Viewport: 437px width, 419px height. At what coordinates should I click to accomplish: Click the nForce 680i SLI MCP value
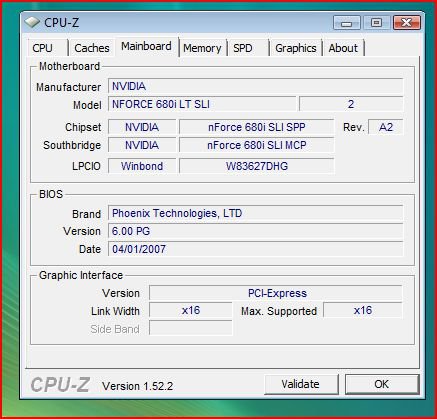(x=257, y=145)
